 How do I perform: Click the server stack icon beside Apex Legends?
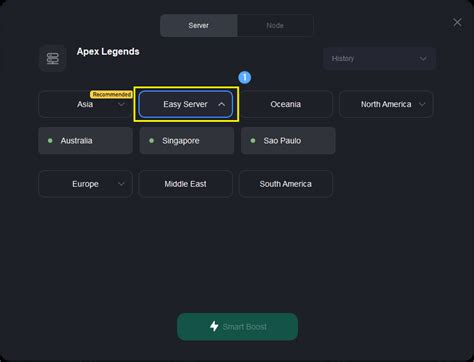coord(53,58)
